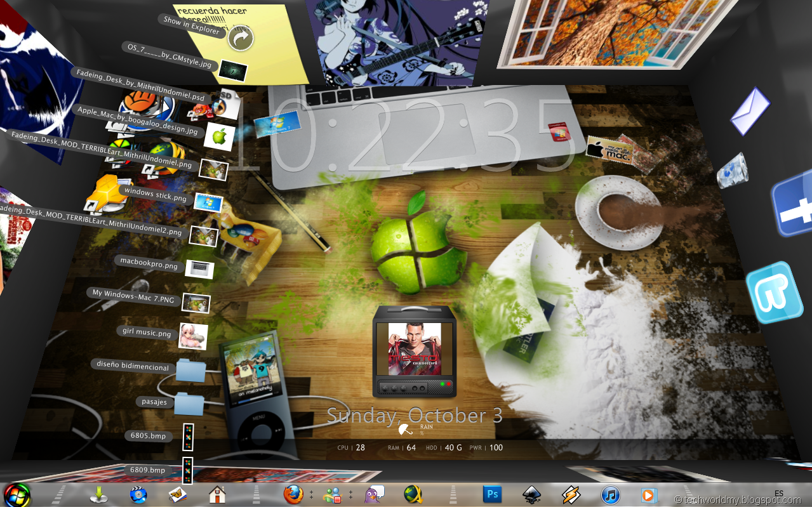The width and height of the screenshot is (812, 507).
Task: Open the butterfly mail dock icon
Action: coord(178,494)
